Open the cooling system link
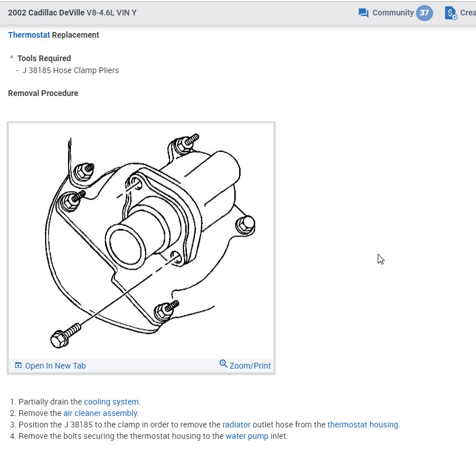 (x=111, y=402)
